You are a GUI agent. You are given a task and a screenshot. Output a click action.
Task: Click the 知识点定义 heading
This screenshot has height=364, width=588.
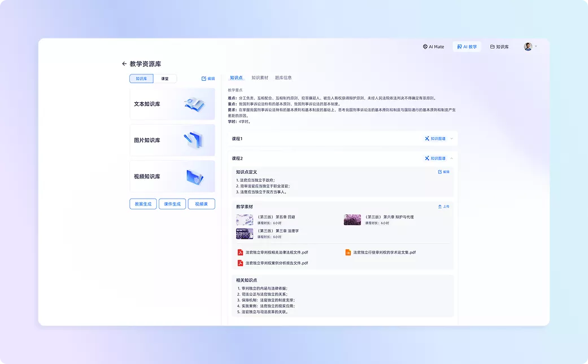pyautogui.click(x=246, y=172)
